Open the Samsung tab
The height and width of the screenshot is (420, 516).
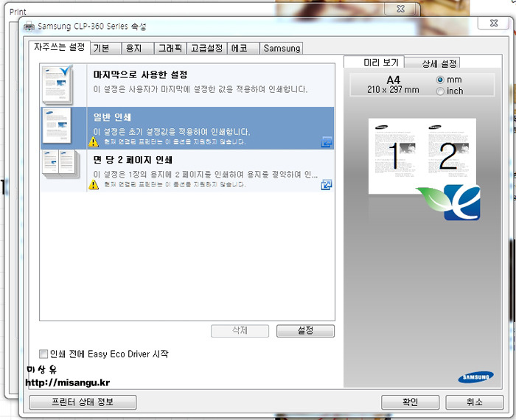[282, 49]
